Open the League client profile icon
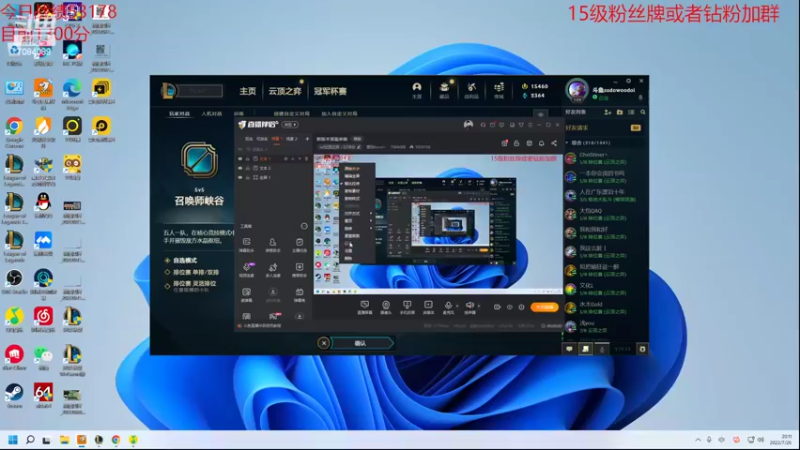The height and width of the screenshot is (450, 800). click(417, 88)
